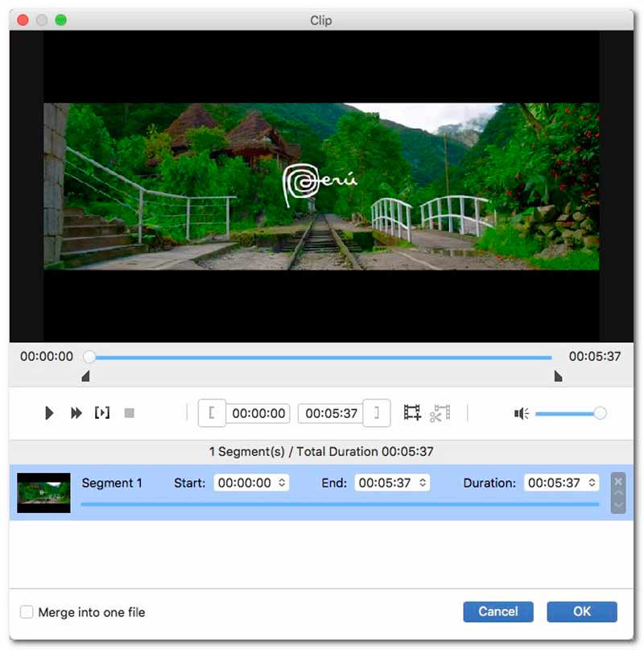644x650 pixels.
Task: Remove Segment 1 with the X icon
Action: (618, 482)
